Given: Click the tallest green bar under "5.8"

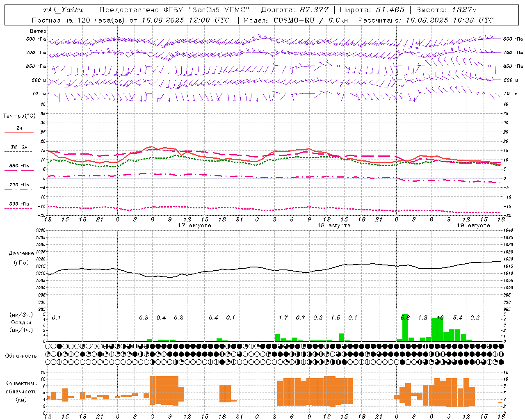Looking at the screenshot, I should [405, 328].
